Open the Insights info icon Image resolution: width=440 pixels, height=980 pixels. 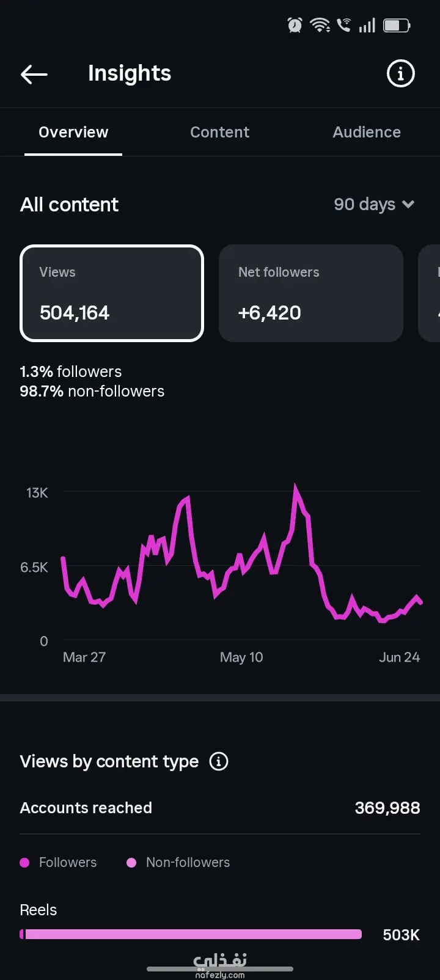pyautogui.click(x=401, y=74)
